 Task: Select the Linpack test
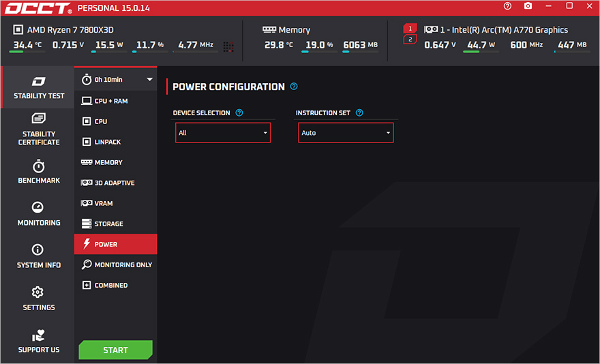coord(115,142)
